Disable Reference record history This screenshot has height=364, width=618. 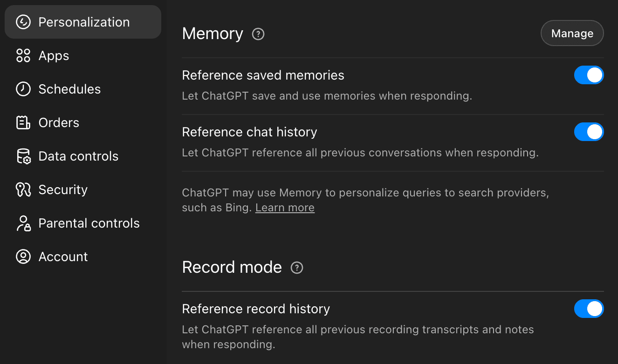589,309
